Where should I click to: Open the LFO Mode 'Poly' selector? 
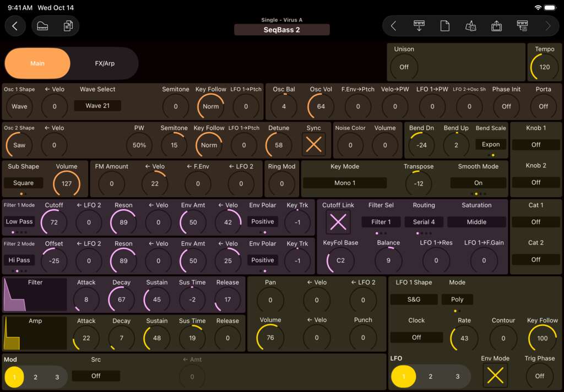click(x=457, y=299)
